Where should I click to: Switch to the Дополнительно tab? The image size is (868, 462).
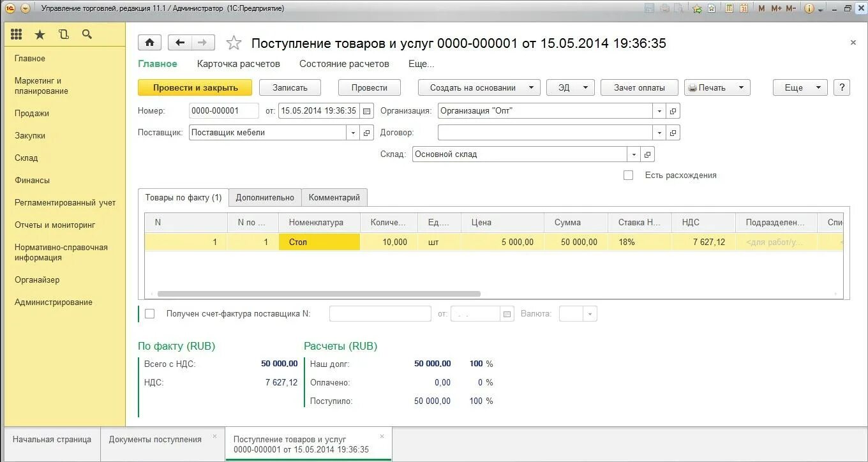(x=264, y=197)
